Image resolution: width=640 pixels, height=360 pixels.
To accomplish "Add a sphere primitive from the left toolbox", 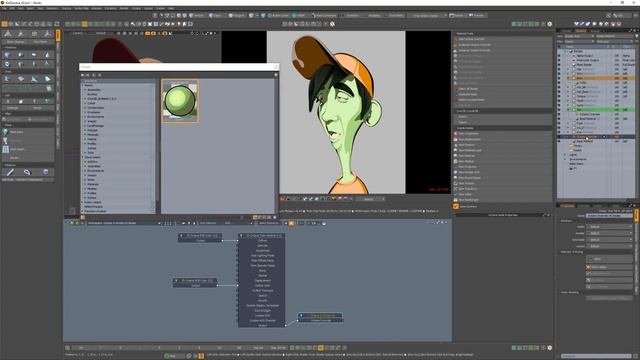I will point(21,55).
